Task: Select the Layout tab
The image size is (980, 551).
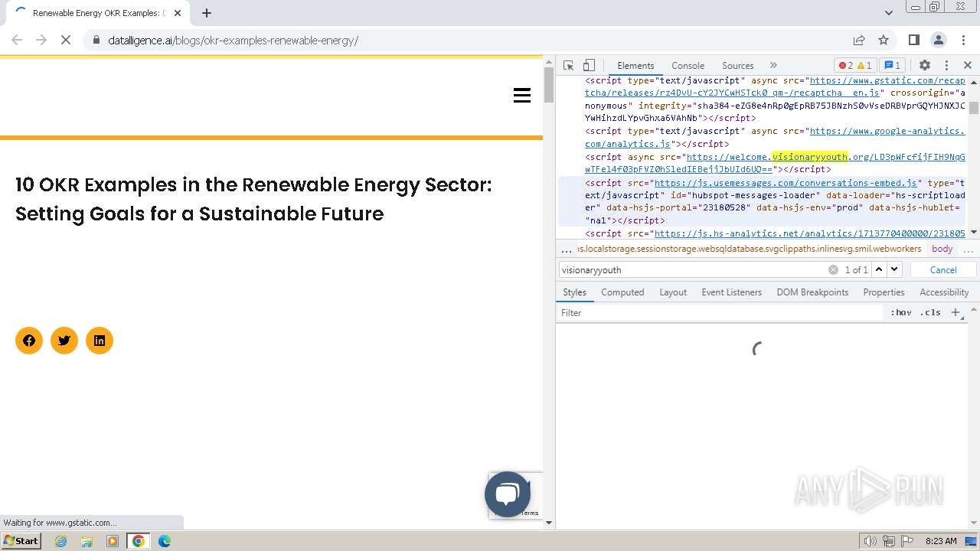Action: click(673, 292)
